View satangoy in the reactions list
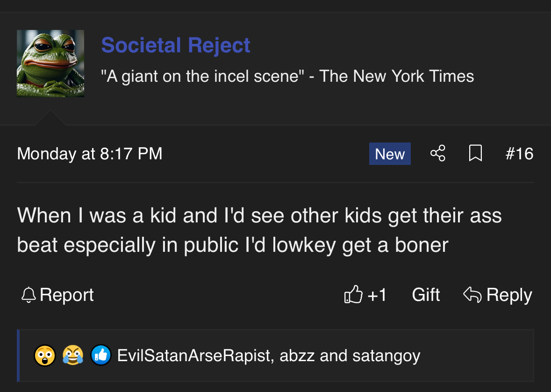 386,356
